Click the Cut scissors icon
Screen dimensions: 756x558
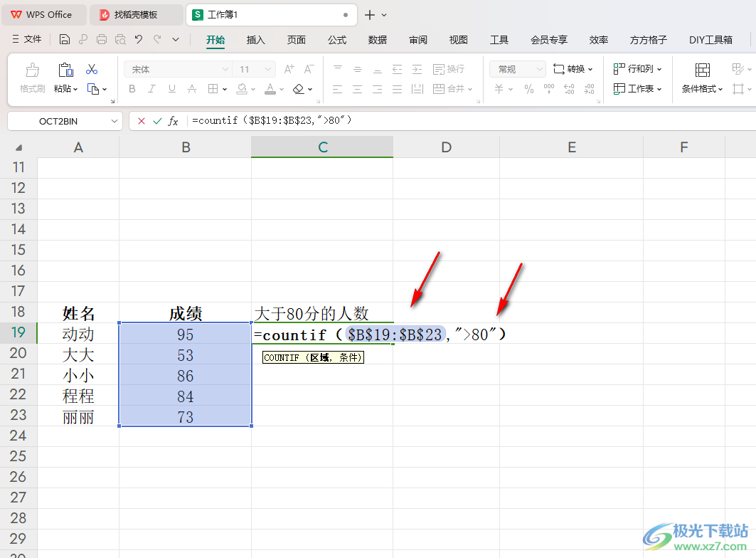[x=92, y=70]
